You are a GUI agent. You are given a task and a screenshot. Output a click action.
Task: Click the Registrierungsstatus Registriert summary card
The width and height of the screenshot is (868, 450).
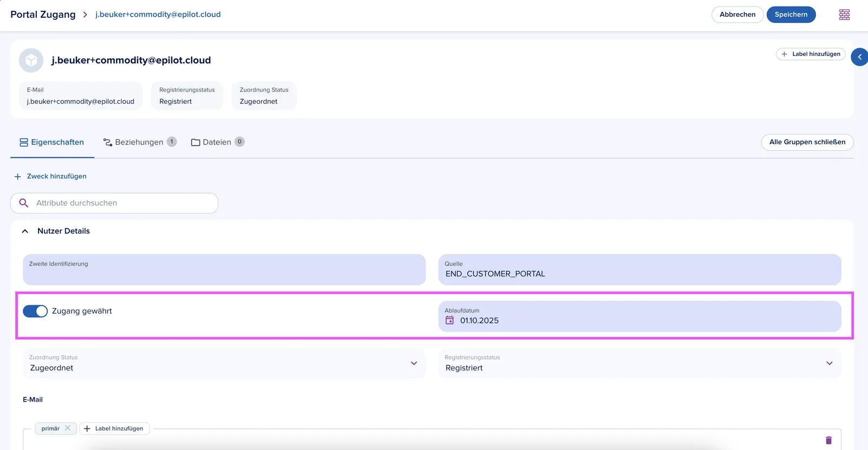[x=187, y=96]
